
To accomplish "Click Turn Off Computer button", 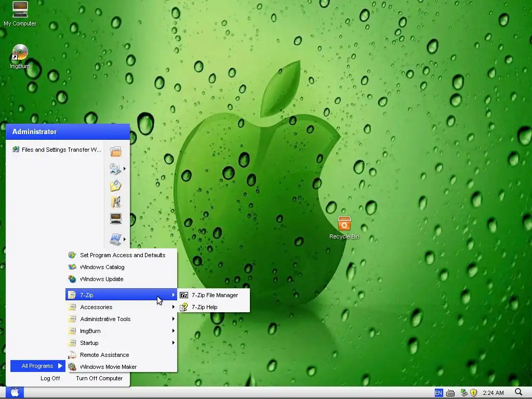I will 99,378.
